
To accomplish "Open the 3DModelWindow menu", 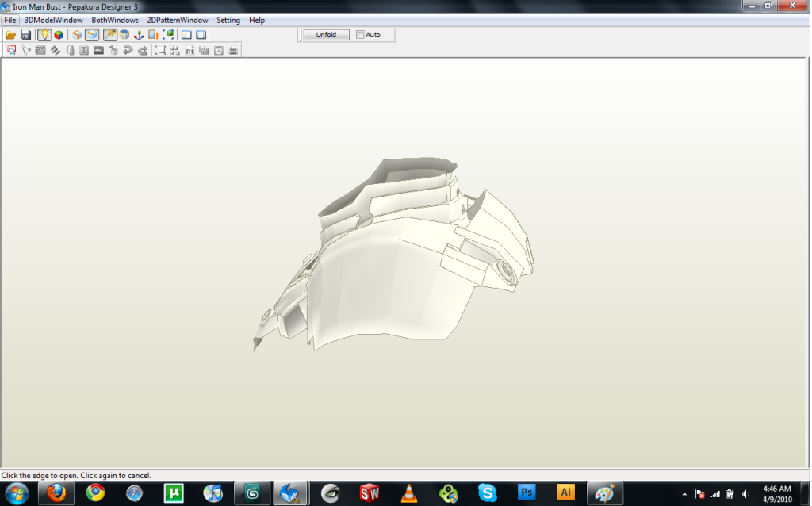I will (x=53, y=20).
